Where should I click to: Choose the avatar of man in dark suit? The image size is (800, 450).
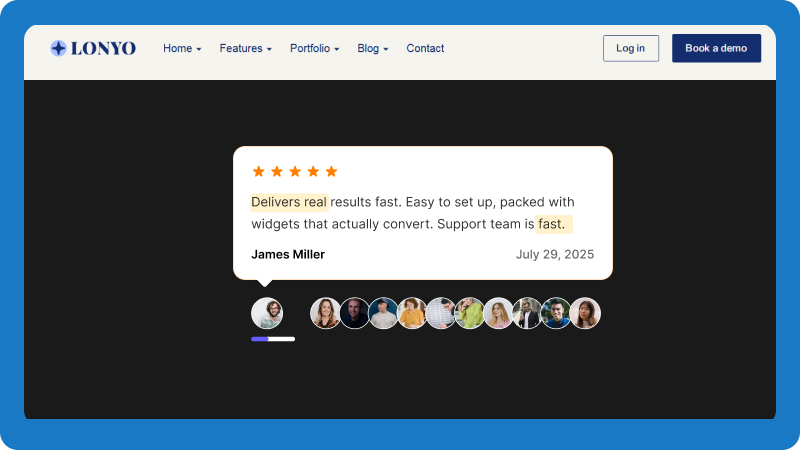(527, 313)
